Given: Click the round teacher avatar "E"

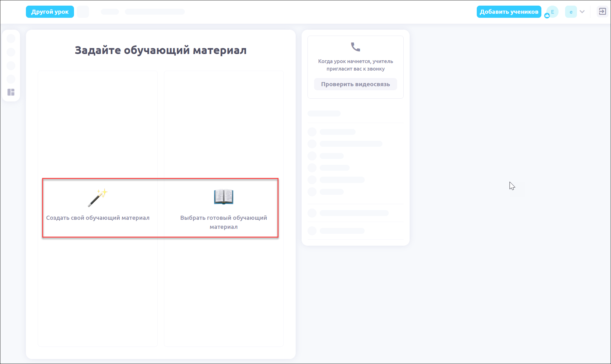Looking at the screenshot, I should 553,12.
